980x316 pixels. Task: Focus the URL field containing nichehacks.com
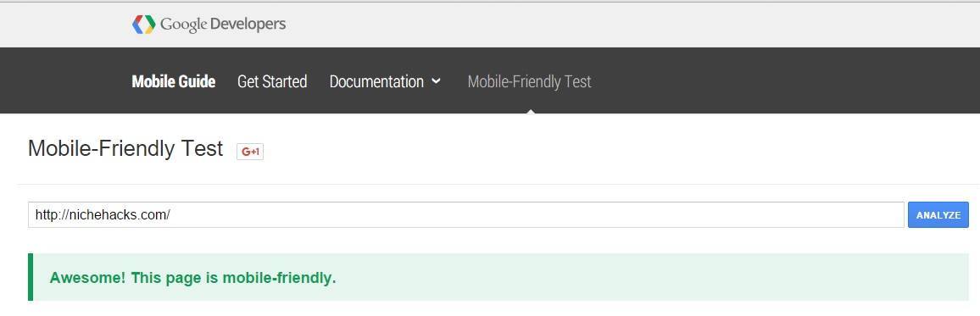pos(466,215)
